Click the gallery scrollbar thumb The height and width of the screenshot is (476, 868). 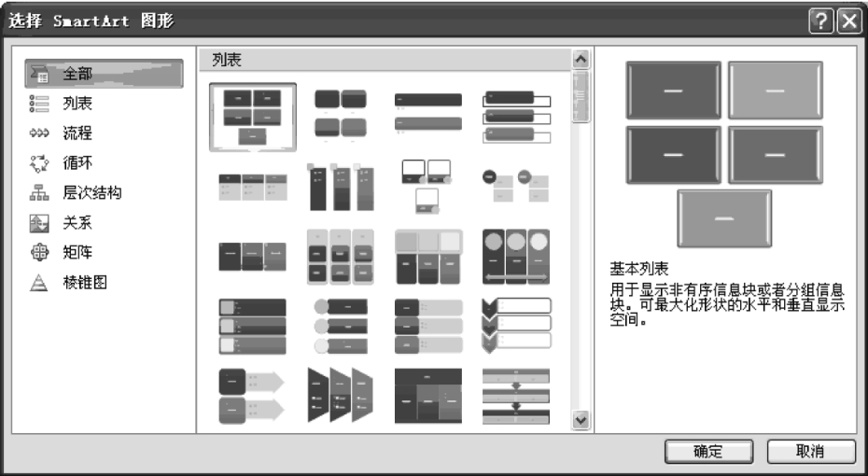click(x=581, y=96)
